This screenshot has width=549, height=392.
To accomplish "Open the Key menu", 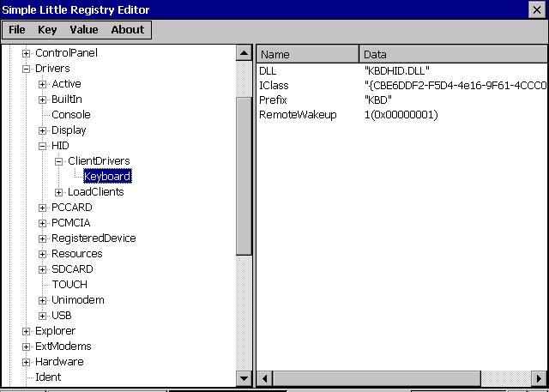I will [x=47, y=30].
